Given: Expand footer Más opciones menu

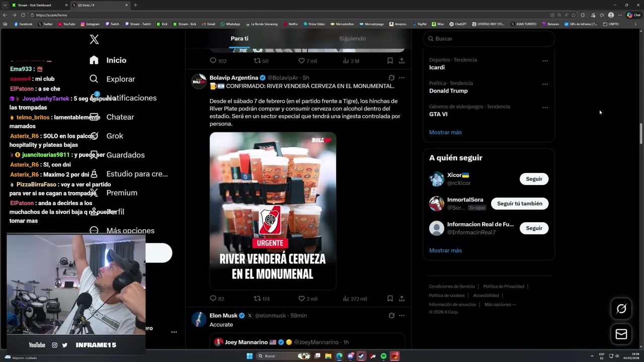Looking at the screenshot, I should pyautogui.click(x=500, y=305).
